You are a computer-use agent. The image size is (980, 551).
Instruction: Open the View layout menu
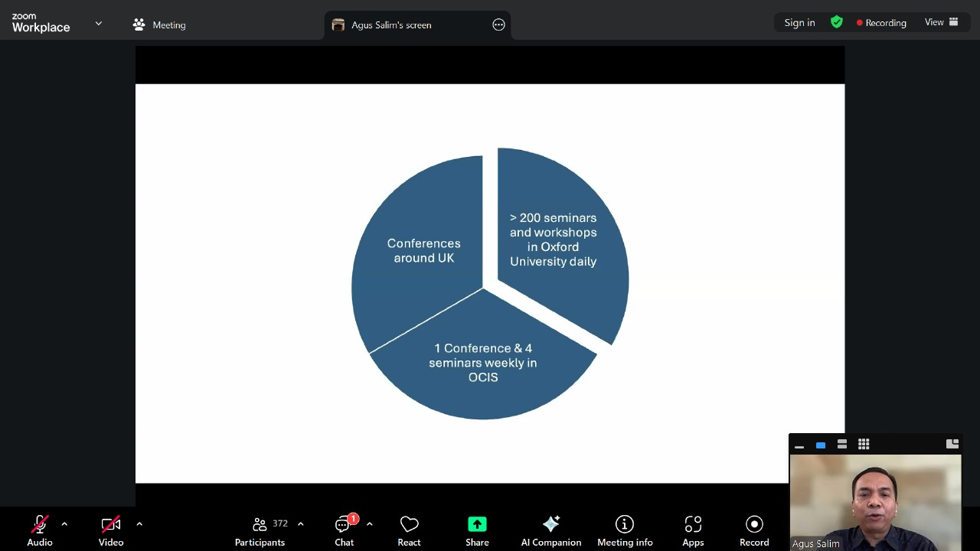[x=942, y=22]
